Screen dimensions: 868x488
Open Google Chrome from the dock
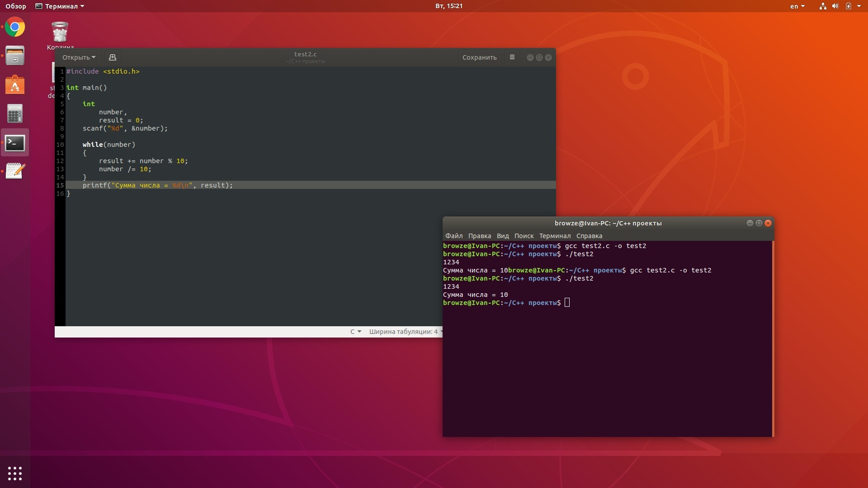15,27
